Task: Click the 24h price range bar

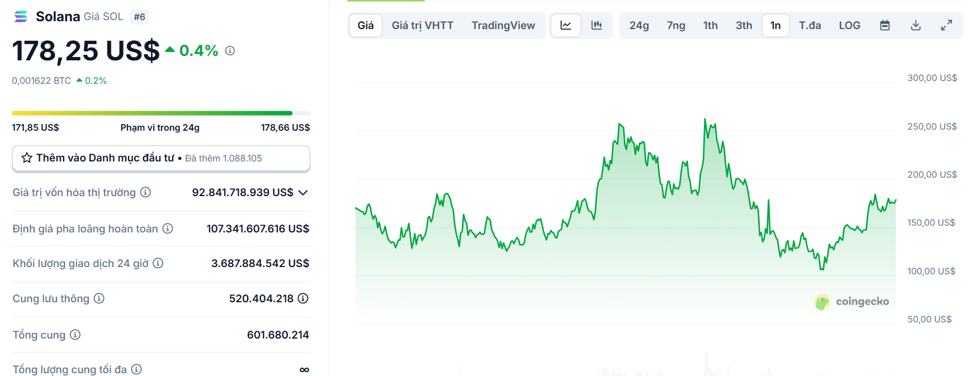Action: coord(161,113)
